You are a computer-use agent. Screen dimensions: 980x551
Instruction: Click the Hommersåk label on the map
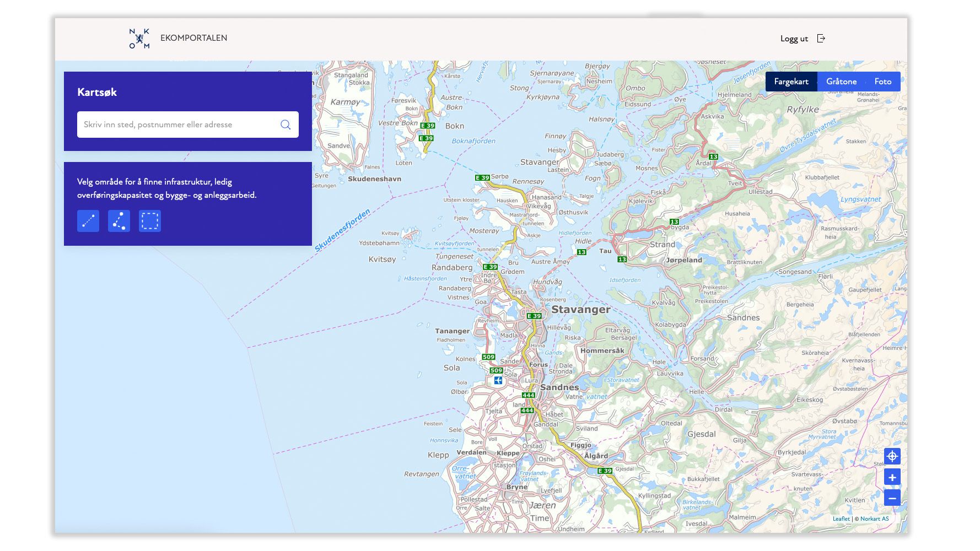[x=602, y=350]
